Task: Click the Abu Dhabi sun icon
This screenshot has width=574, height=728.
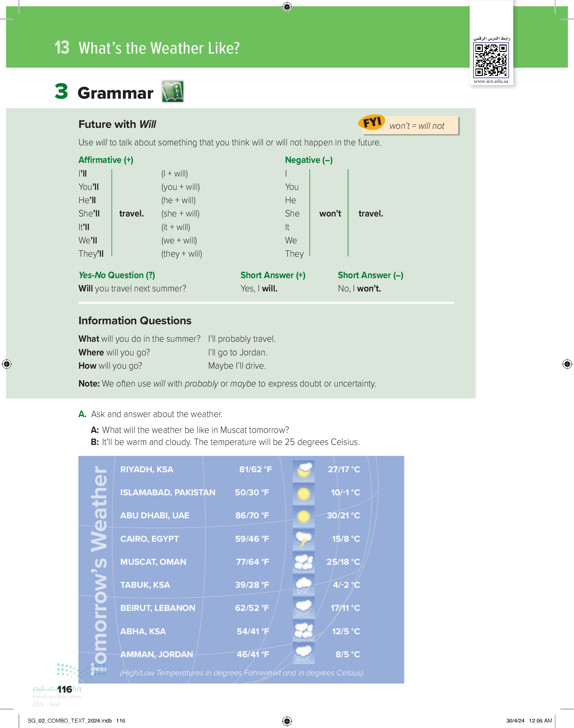Action: click(x=304, y=516)
